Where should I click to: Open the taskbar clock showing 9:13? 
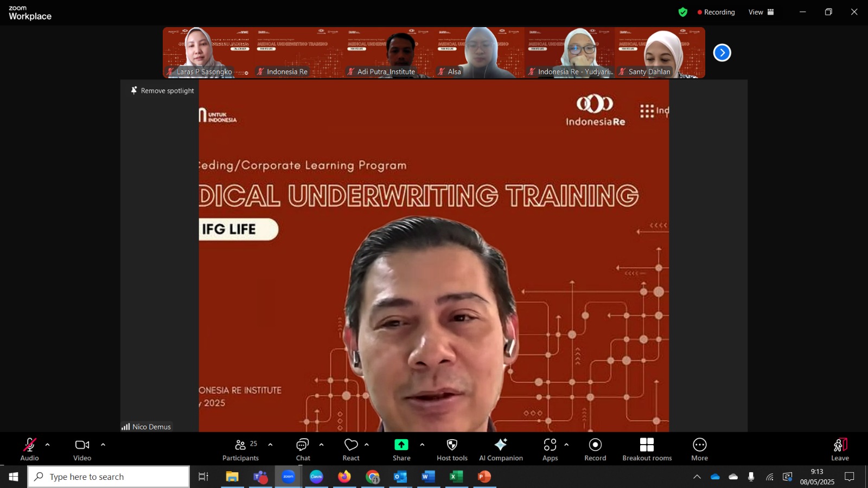pos(817,477)
